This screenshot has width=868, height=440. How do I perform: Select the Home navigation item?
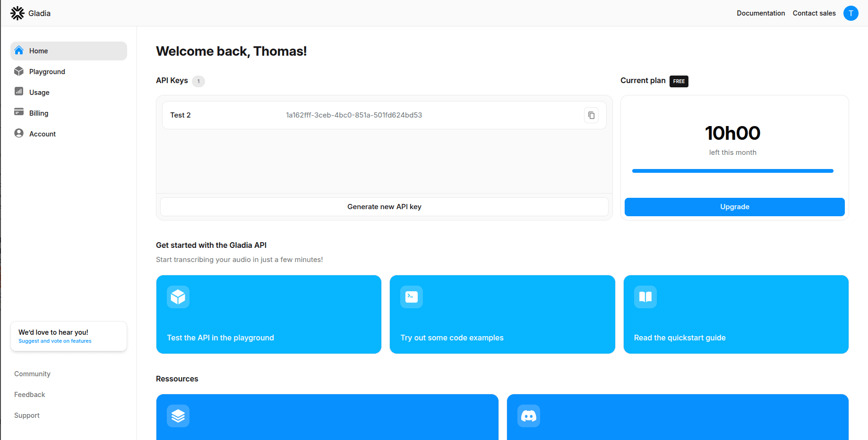pyautogui.click(x=38, y=51)
